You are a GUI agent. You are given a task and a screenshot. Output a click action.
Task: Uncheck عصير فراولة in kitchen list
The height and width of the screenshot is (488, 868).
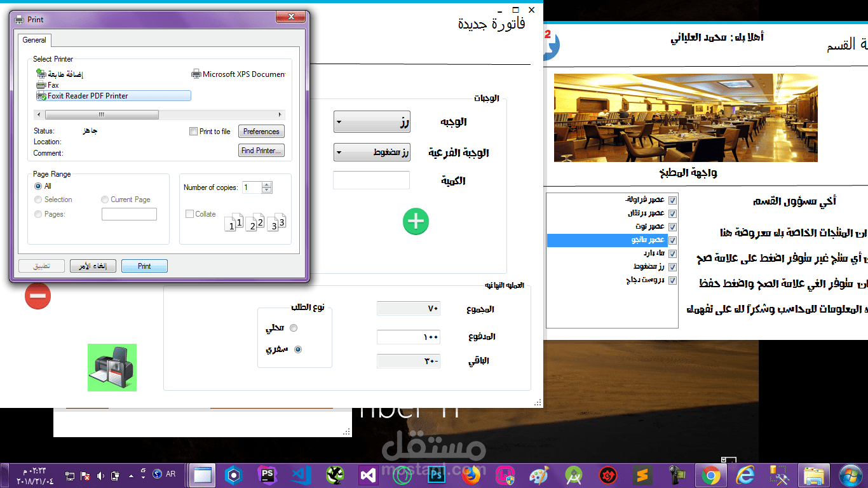click(x=672, y=200)
